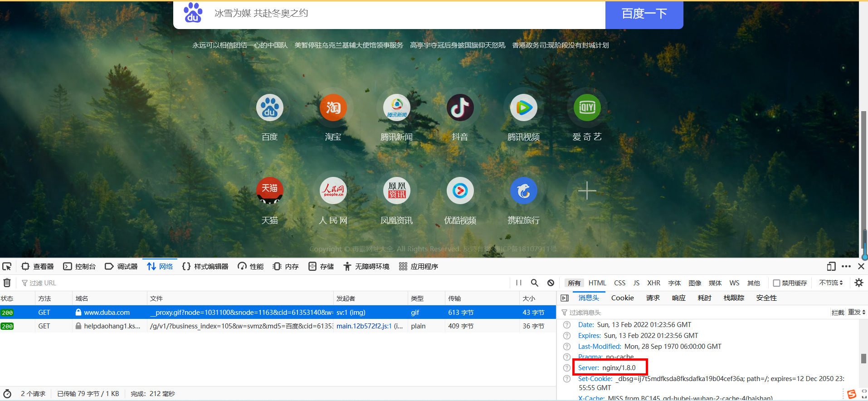Screen dimensions: 868x401
Task: Show help for the Expires header
Action: pos(567,336)
